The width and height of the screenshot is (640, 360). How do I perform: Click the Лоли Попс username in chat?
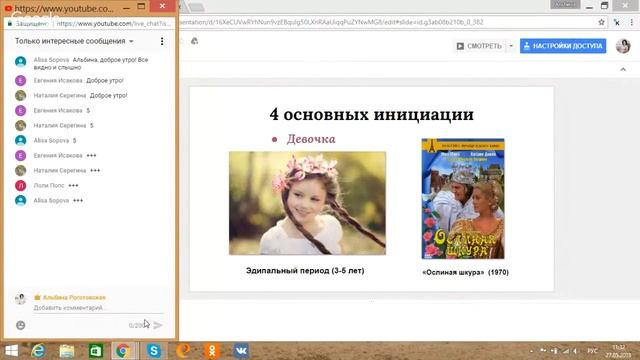click(49, 185)
